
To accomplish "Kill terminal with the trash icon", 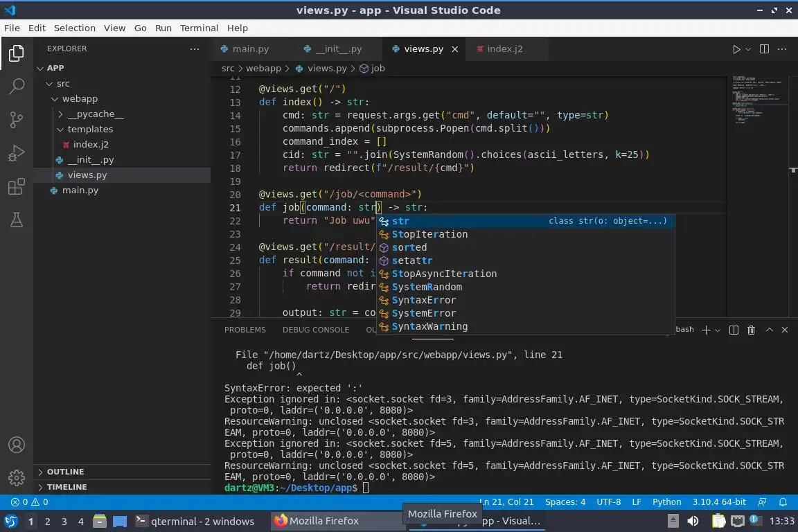I will pyautogui.click(x=751, y=330).
